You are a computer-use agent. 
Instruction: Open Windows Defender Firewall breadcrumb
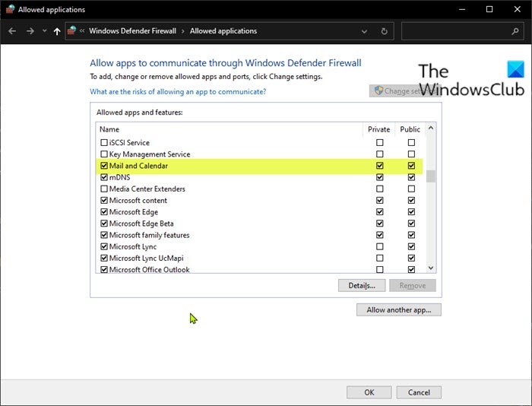tap(133, 31)
